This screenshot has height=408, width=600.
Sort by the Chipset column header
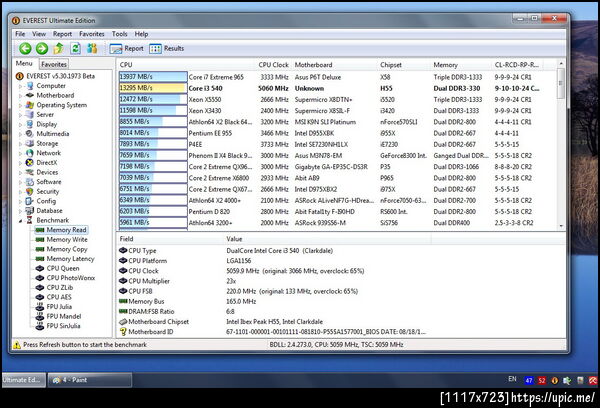pos(404,65)
